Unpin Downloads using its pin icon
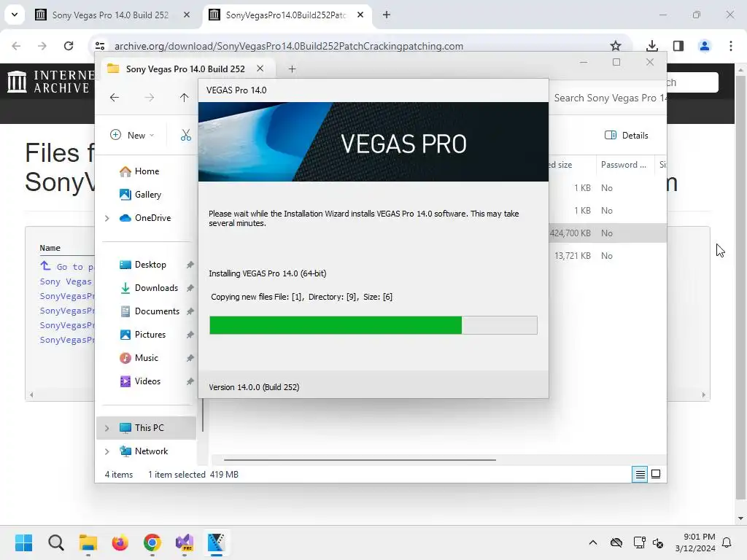The image size is (747, 560). click(x=190, y=288)
